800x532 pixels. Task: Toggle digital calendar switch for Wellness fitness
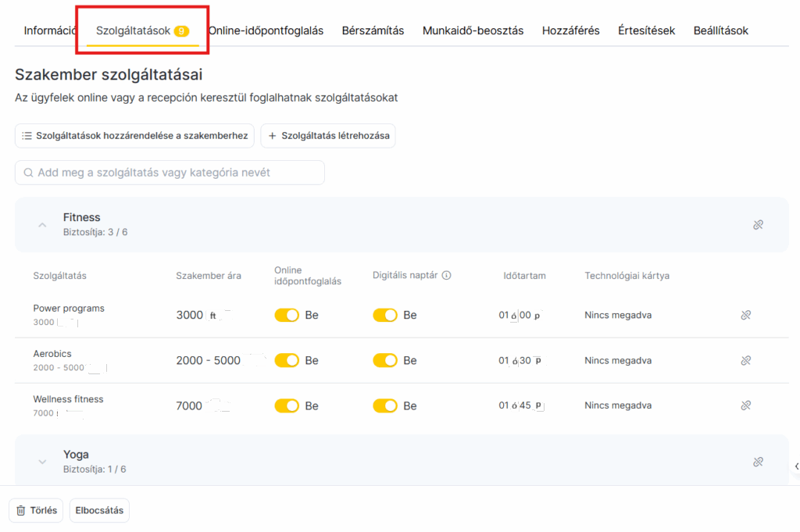385,406
